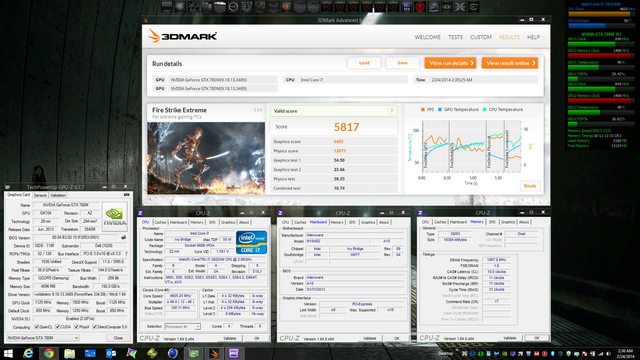Open Outlook from the taskbar
This screenshot has width=640, height=360.
[111, 353]
